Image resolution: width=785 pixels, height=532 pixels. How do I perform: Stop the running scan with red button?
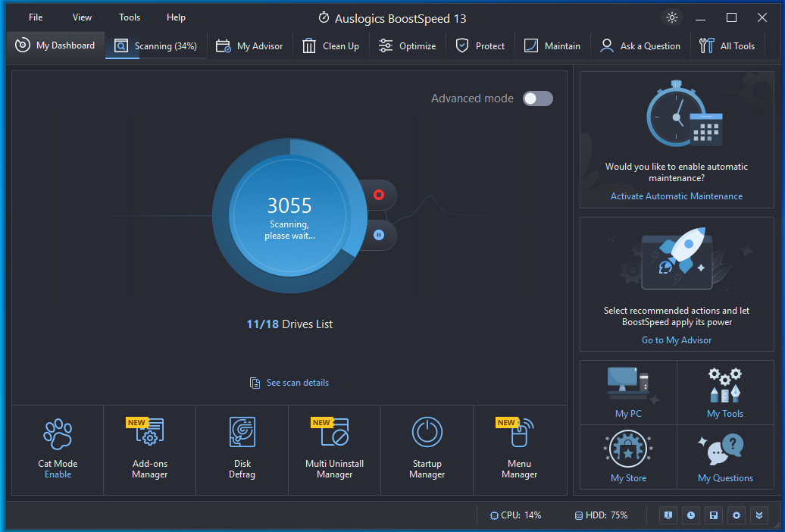(379, 194)
